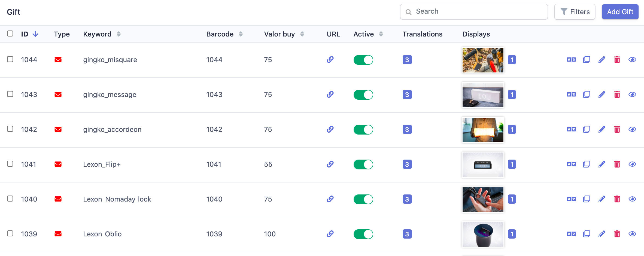Open translations icon for Lexon_Oblio row

pos(571,234)
